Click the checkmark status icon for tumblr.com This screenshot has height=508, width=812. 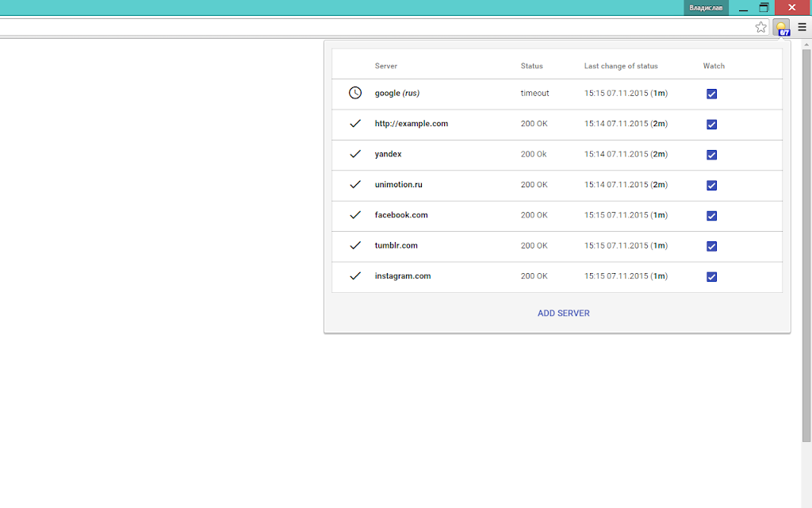click(355, 246)
